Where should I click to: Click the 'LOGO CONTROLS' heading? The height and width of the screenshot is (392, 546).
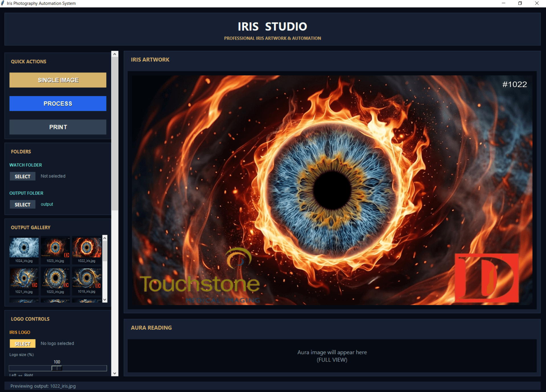[x=30, y=319]
